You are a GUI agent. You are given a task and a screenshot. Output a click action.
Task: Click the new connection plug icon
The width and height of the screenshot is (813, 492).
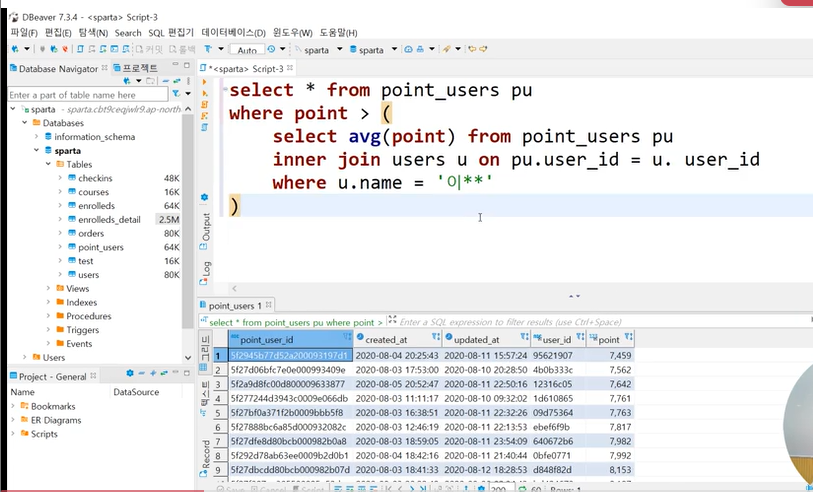click(x=15, y=49)
